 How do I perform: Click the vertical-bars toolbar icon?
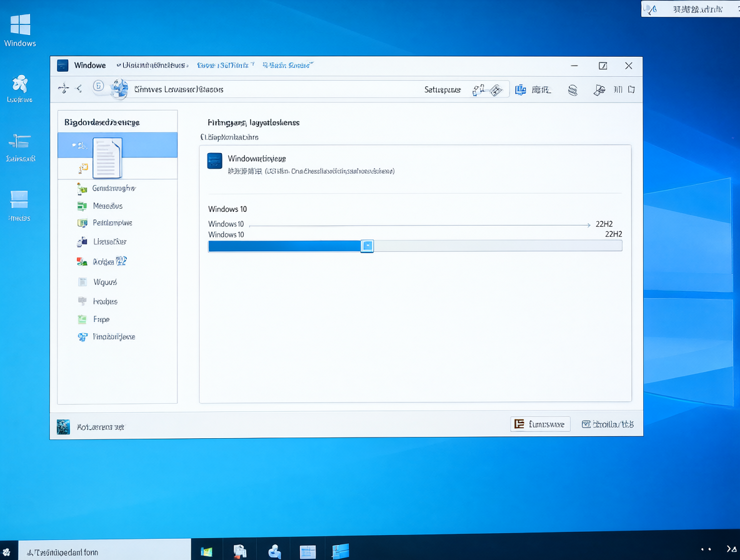(x=617, y=89)
